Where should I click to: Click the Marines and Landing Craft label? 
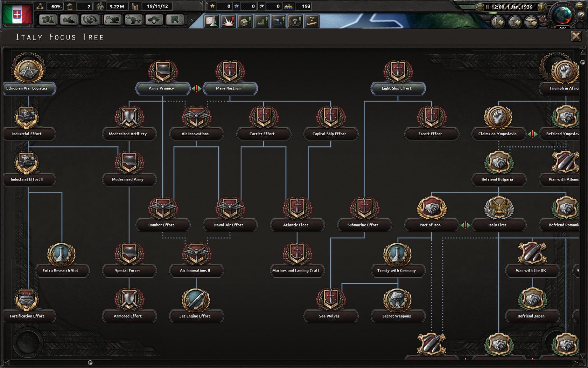(296, 271)
